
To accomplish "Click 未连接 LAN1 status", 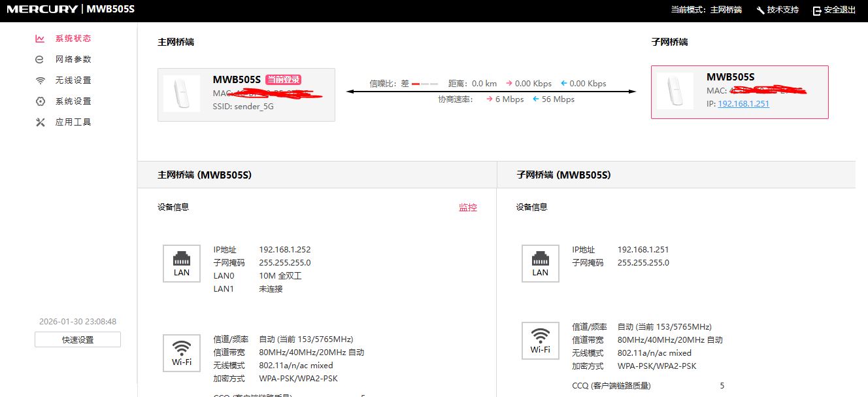I will pyautogui.click(x=271, y=289).
